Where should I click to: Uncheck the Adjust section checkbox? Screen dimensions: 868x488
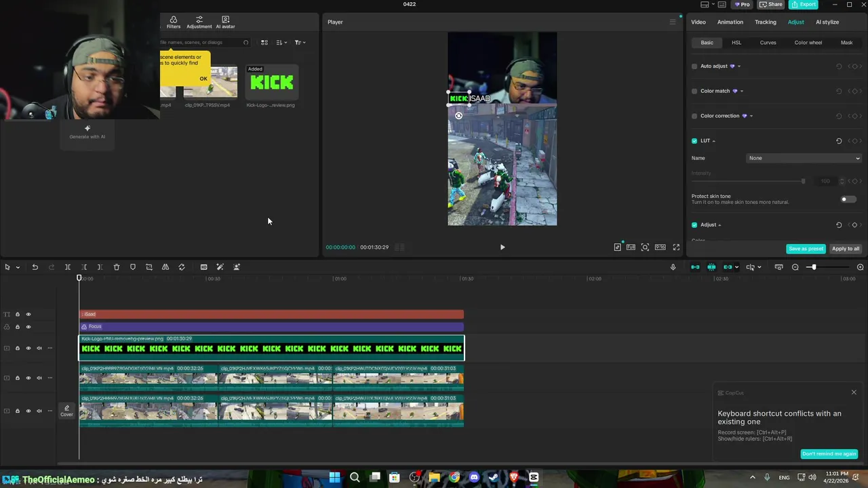point(694,225)
